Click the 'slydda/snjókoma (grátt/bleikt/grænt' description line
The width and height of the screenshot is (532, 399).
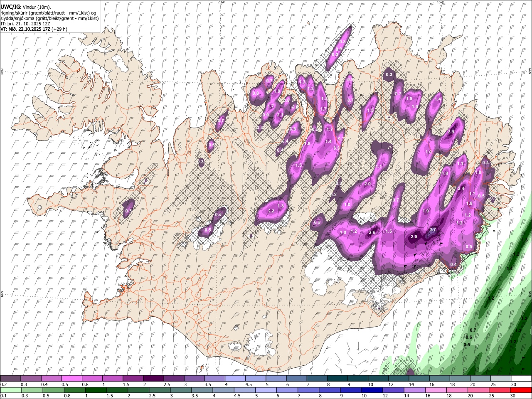(x=49, y=18)
